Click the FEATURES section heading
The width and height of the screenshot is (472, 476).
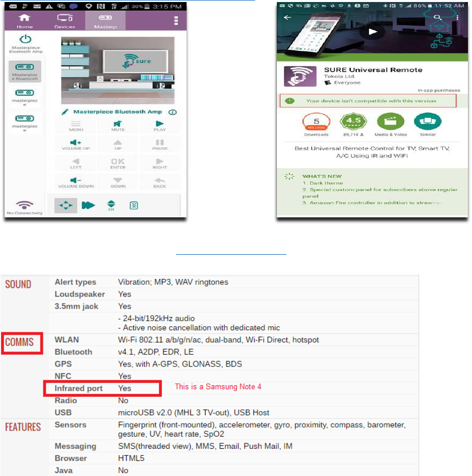[x=23, y=427]
